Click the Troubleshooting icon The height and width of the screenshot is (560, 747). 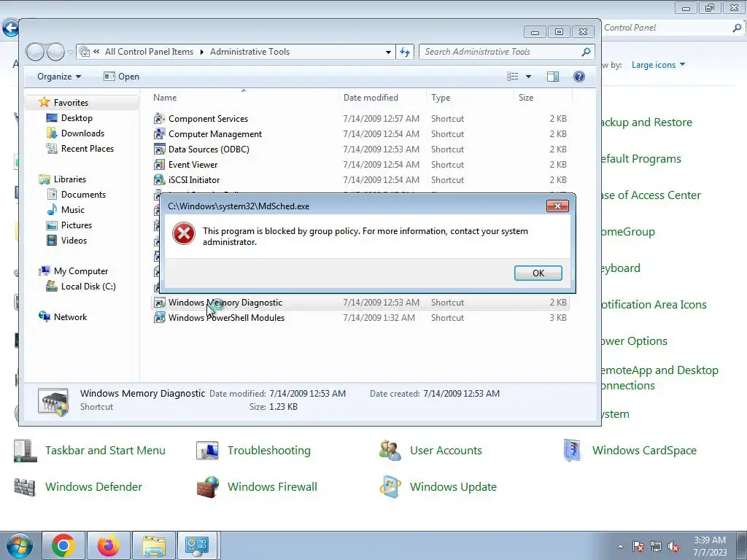pyautogui.click(x=208, y=451)
